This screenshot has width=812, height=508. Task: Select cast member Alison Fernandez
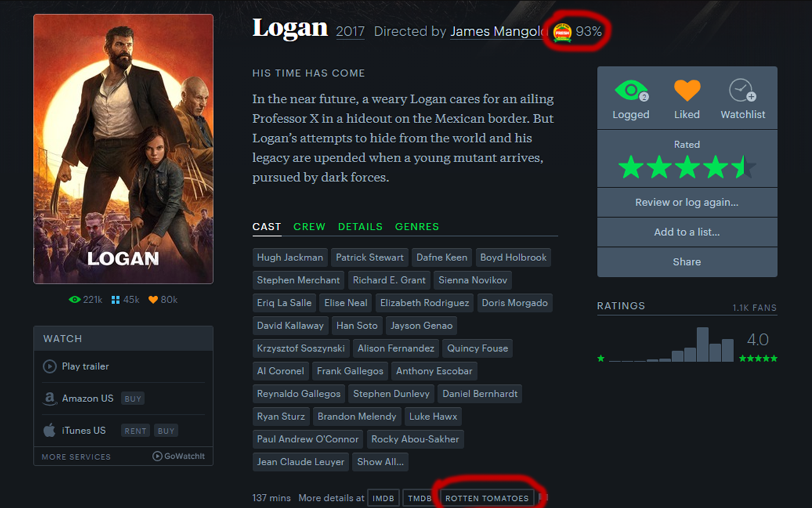click(396, 348)
